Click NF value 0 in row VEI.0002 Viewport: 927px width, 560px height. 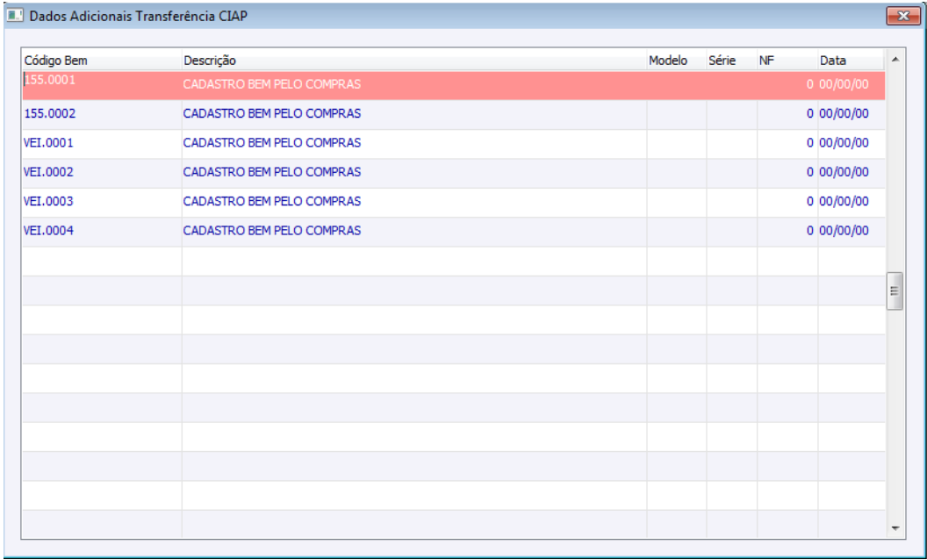coord(810,172)
